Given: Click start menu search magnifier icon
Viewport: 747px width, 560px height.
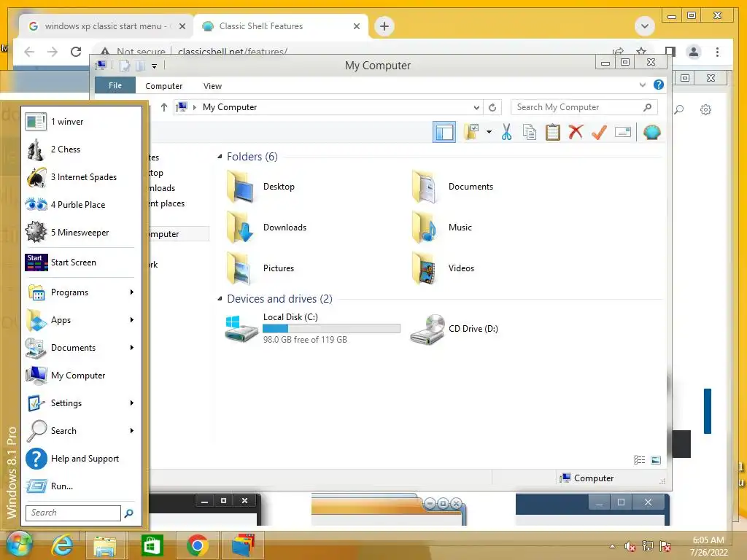Looking at the screenshot, I should [x=128, y=513].
